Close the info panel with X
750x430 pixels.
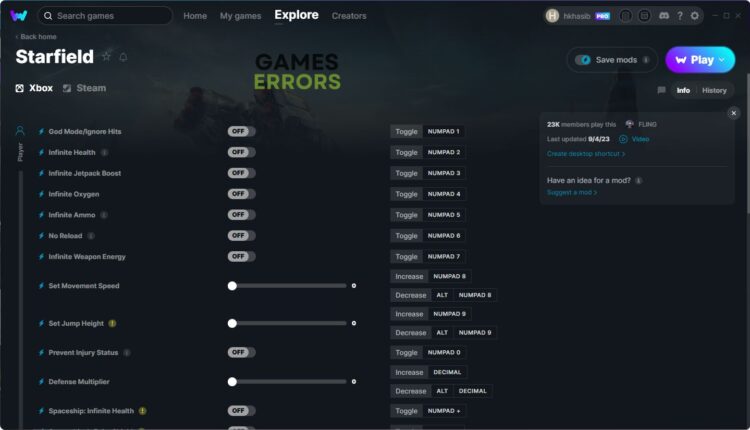point(733,113)
